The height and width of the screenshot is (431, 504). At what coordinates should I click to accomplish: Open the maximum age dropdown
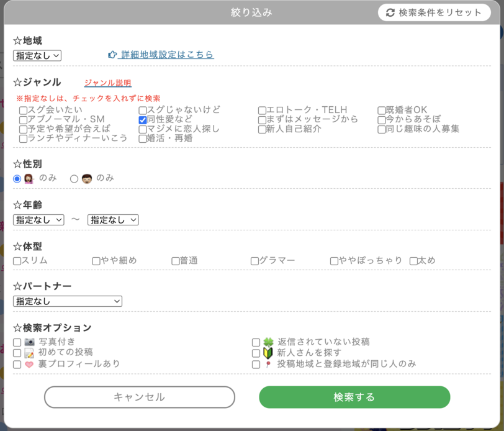113,220
